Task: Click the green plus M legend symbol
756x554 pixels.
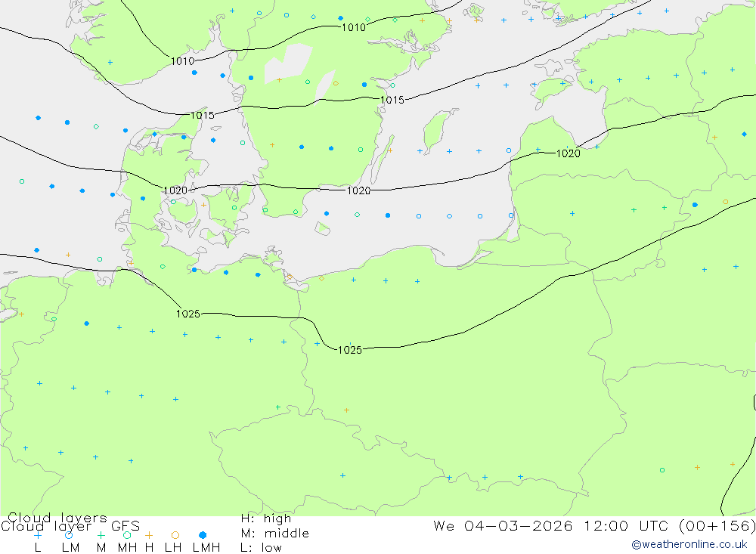Action: (x=101, y=535)
